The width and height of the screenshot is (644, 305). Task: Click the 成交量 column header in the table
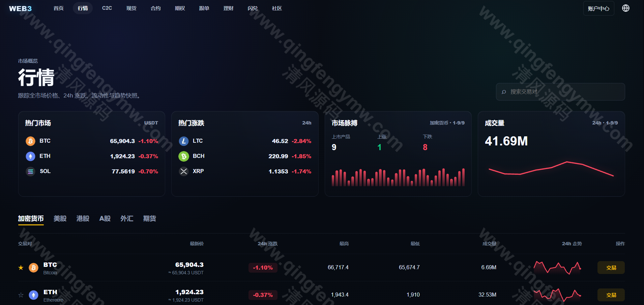(x=490, y=244)
